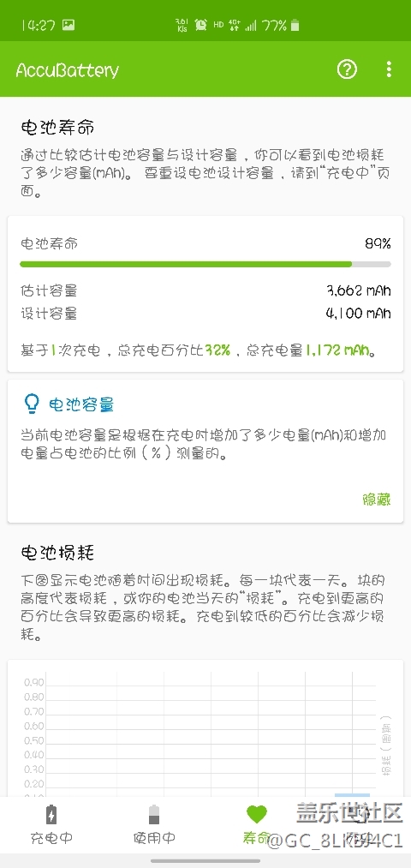The width and height of the screenshot is (411, 868).
Task: Select the 寿命 tab label
Action: coord(257,837)
